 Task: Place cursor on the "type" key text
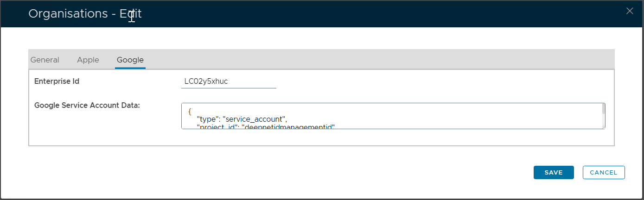coord(207,119)
